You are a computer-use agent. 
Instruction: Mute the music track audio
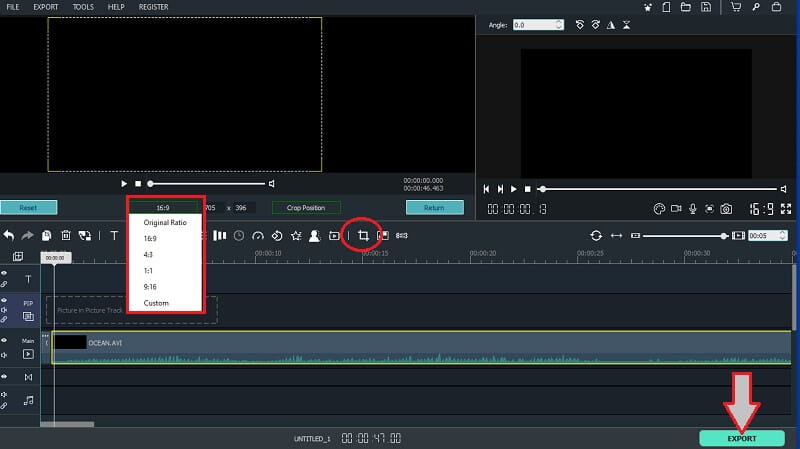click(4, 394)
